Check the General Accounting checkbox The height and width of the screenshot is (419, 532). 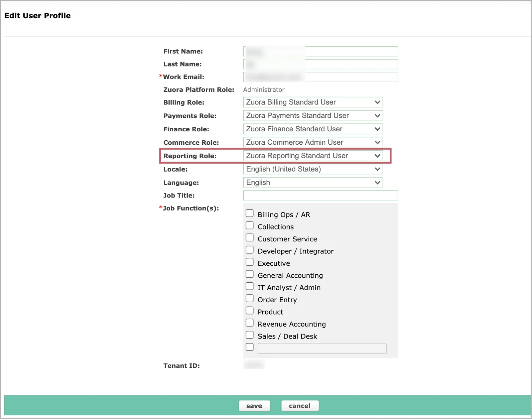pyautogui.click(x=250, y=274)
